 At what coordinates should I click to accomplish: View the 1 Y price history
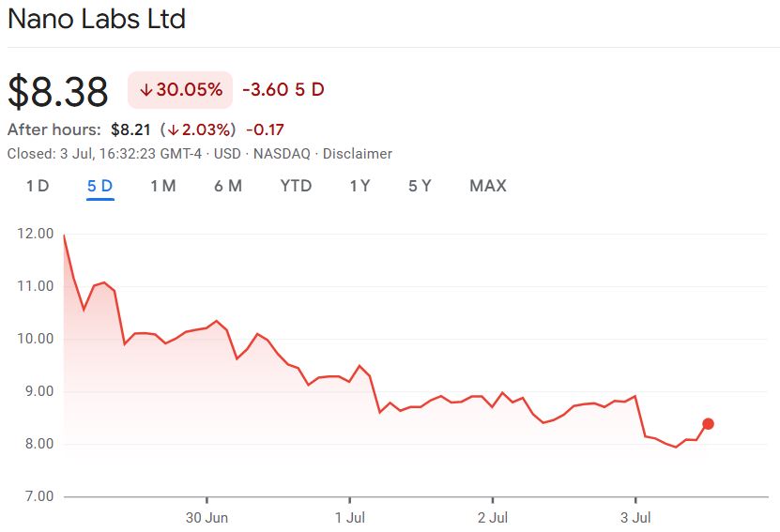click(x=359, y=186)
